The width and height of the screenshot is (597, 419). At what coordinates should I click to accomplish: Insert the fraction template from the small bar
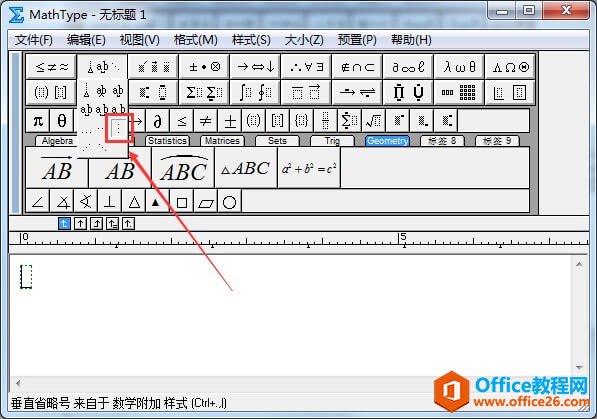click(326, 121)
